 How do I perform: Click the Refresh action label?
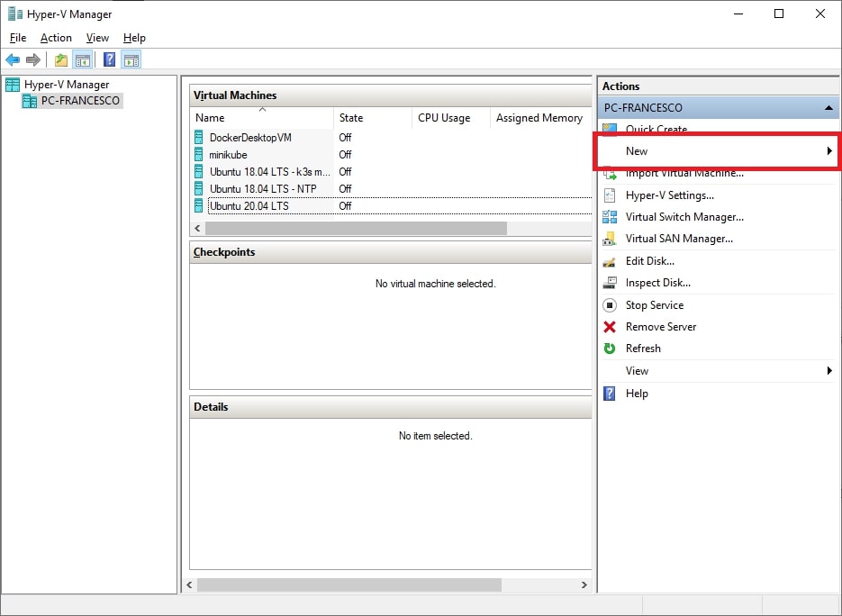[x=643, y=348]
